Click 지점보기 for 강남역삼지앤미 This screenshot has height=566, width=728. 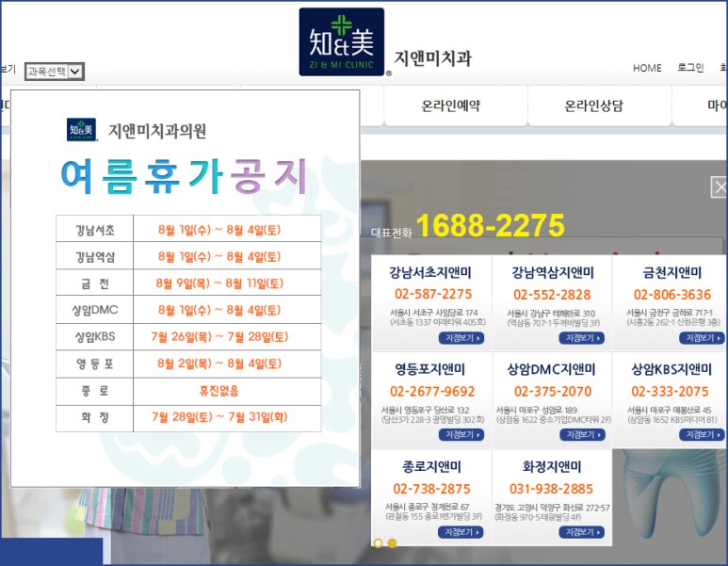click(x=582, y=338)
